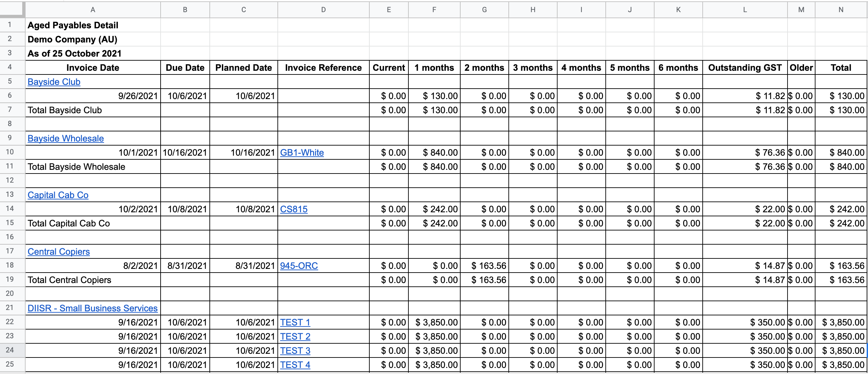Select the 'Demo Company (AU)' cell
The height and width of the screenshot is (374, 868).
[x=93, y=39]
